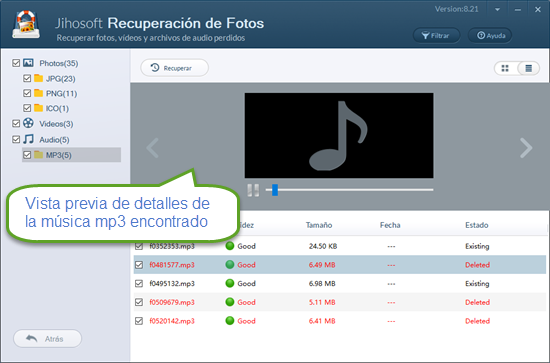Viewport: 550px width, 363px height.
Task: Show next file with right arrow
Action: point(526,148)
